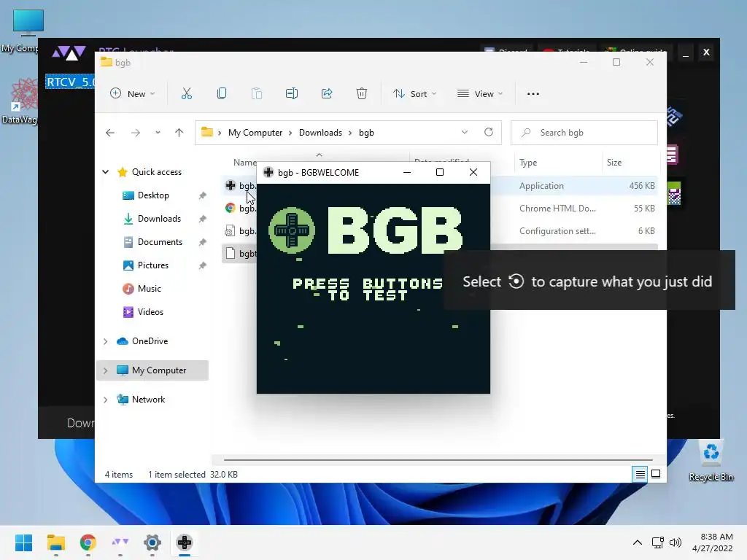Viewport: 747px width, 560px height.
Task: Collapse Quick access tree node
Action: (106, 172)
